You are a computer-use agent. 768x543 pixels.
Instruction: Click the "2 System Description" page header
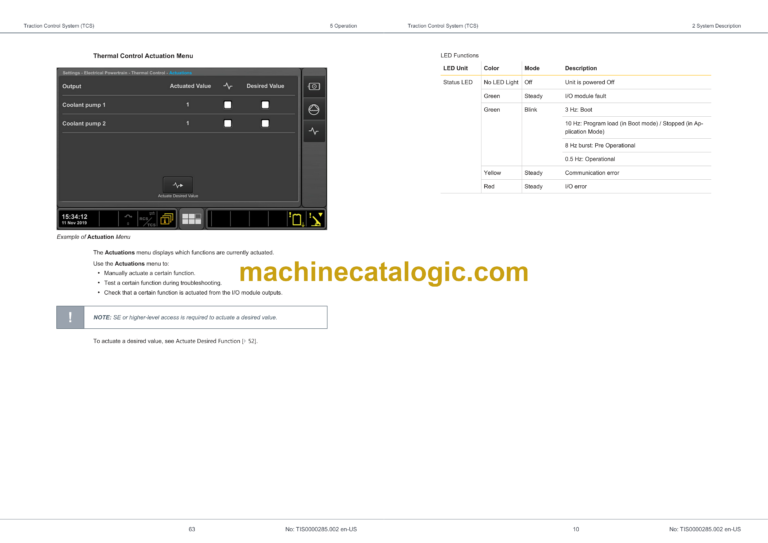pos(716,26)
